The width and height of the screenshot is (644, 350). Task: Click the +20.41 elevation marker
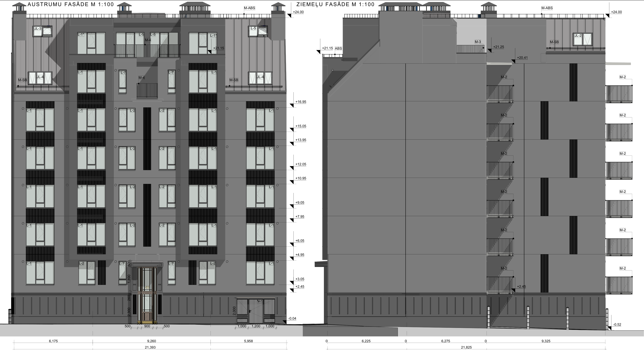point(522,58)
